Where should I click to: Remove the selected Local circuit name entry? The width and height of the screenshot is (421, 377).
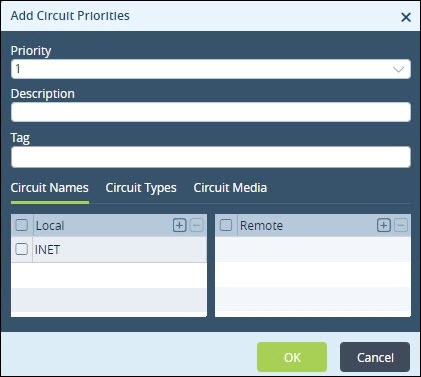tap(197, 226)
